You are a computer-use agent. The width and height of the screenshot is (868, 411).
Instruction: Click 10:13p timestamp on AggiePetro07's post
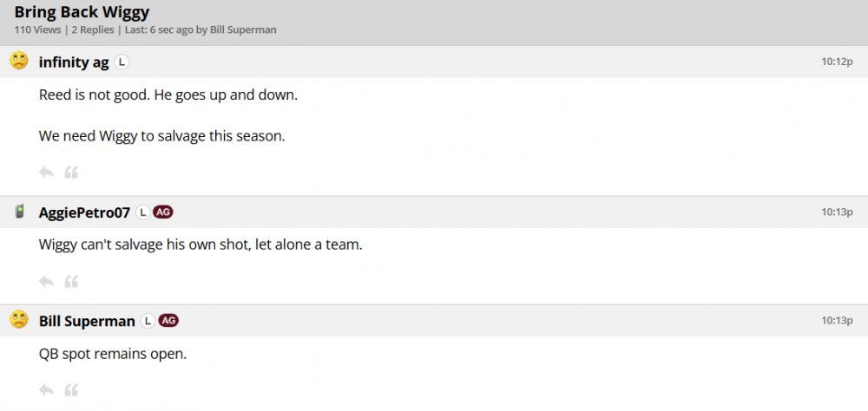pyautogui.click(x=838, y=212)
